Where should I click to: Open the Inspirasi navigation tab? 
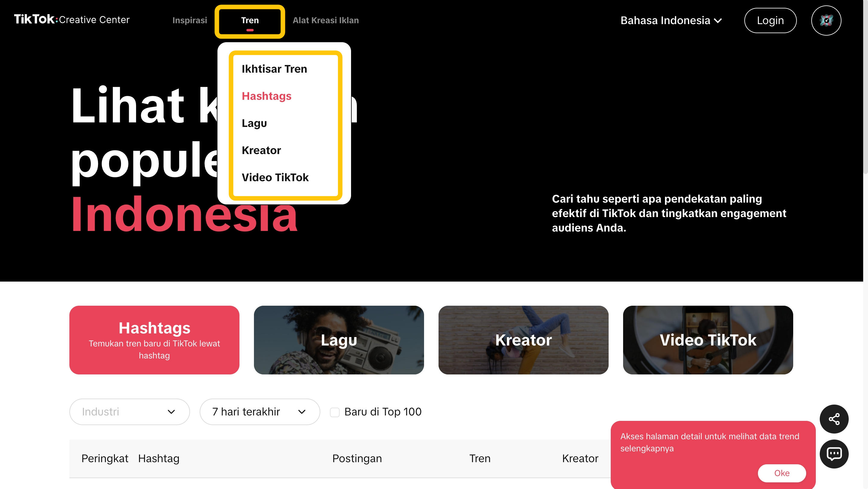189,20
